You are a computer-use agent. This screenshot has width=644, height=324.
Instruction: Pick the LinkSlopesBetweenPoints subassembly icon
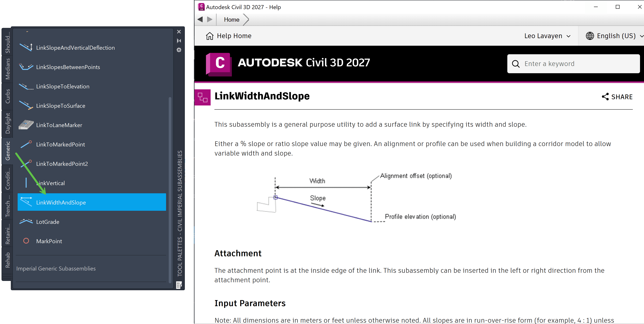click(26, 67)
